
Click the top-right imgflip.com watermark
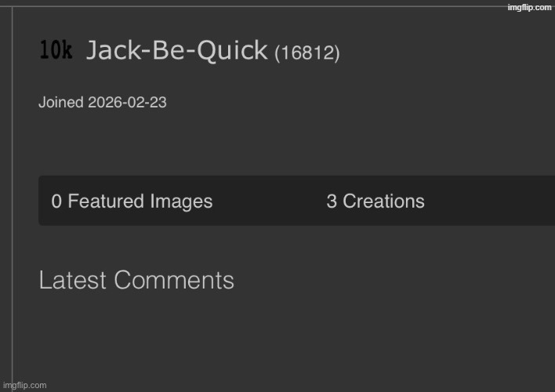click(x=529, y=7)
